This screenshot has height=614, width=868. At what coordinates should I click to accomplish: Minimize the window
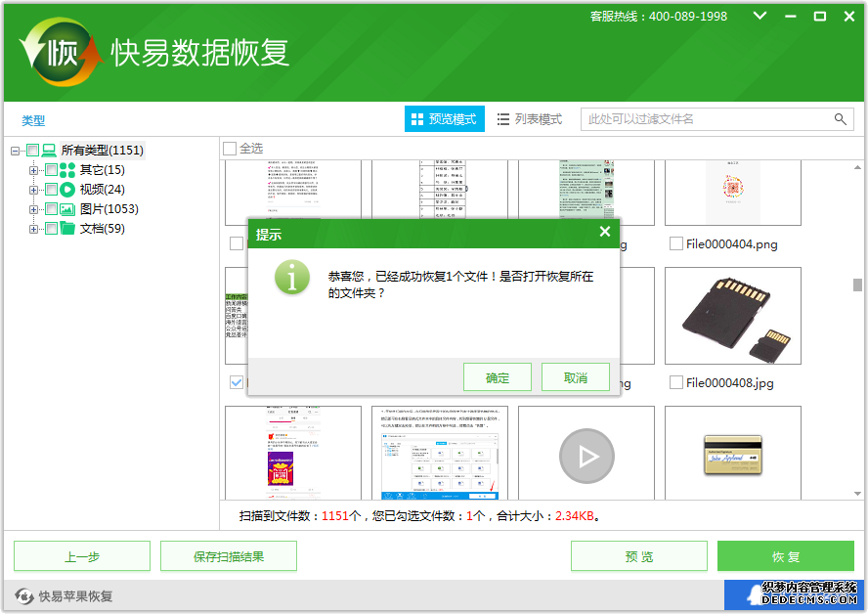pos(791,17)
